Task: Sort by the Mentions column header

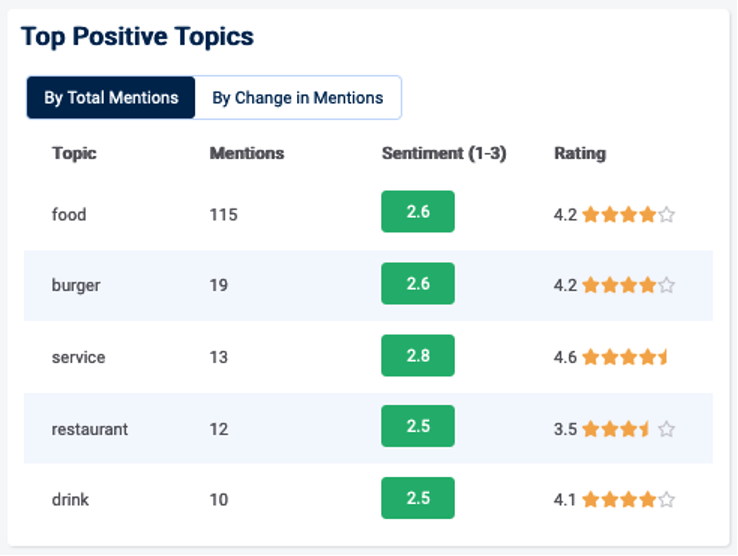Action: tap(246, 153)
